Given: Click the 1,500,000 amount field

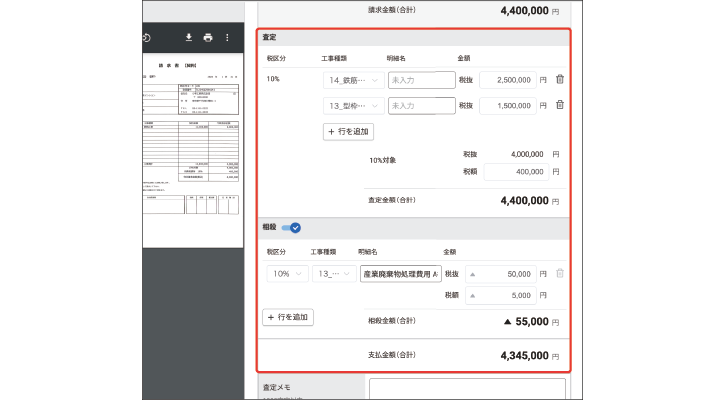Looking at the screenshot, I should tap(508, 106).
